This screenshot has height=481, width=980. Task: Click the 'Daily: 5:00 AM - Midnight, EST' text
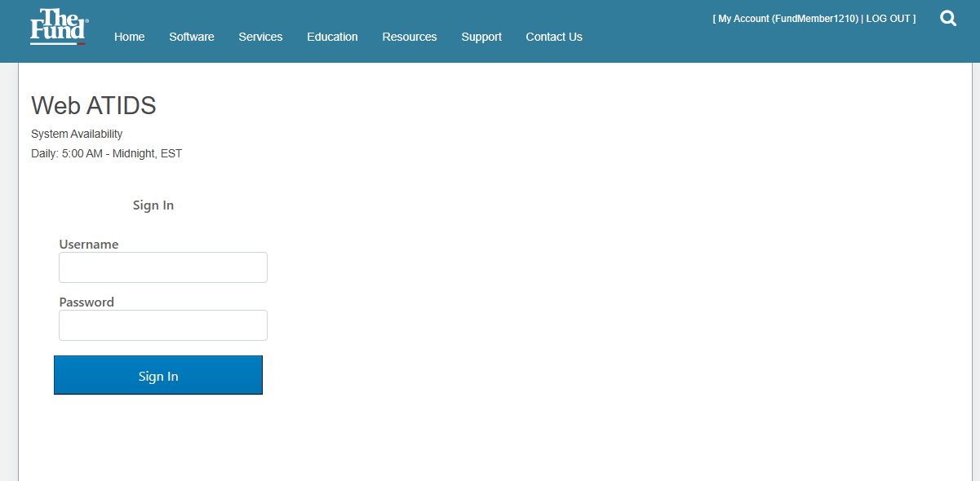coord(106,153)
